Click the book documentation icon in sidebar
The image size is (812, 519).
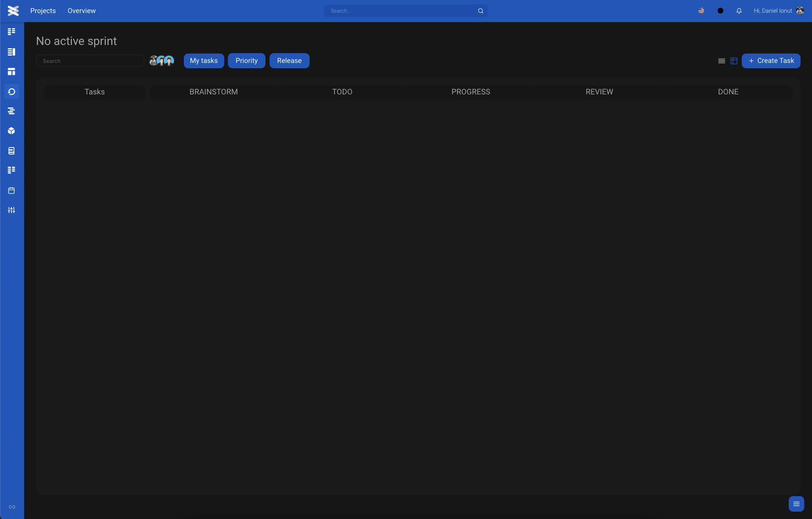[x=11, y=151]
